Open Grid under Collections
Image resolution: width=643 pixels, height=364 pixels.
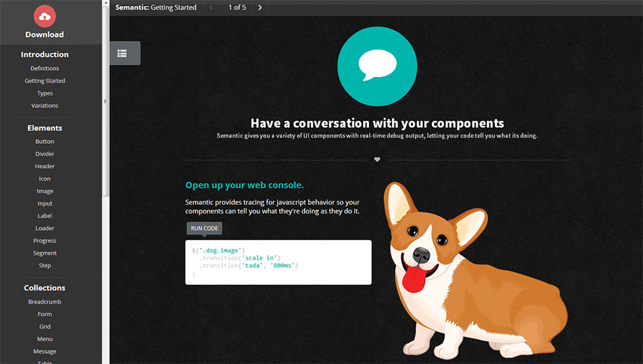(x=45, y=327)
